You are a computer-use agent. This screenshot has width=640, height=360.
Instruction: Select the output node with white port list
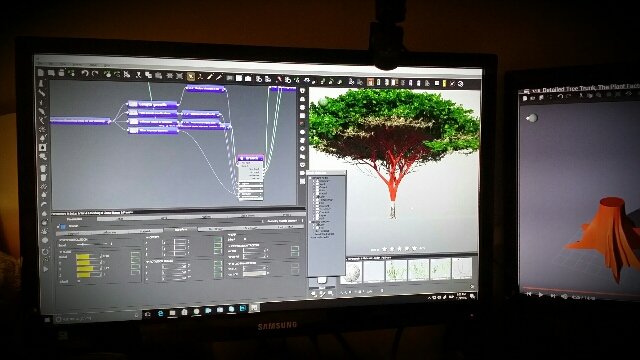tap(251, 177)
